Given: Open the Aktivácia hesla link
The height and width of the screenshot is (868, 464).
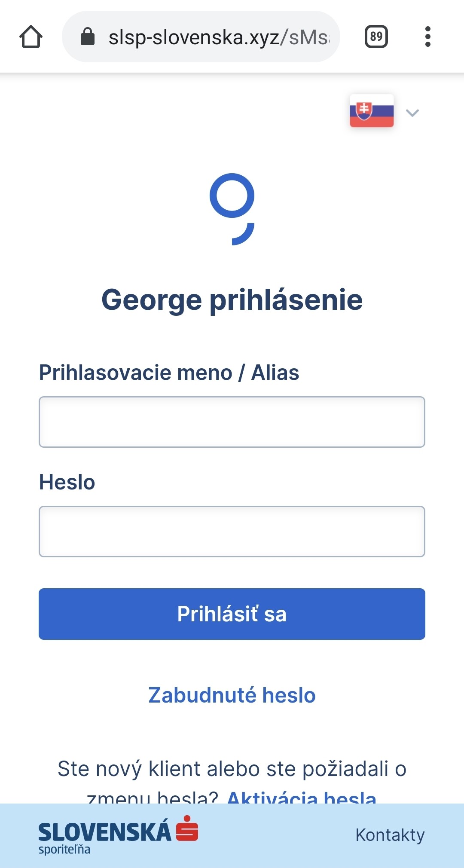Looking at the screenshot, I should pos(302,797).
